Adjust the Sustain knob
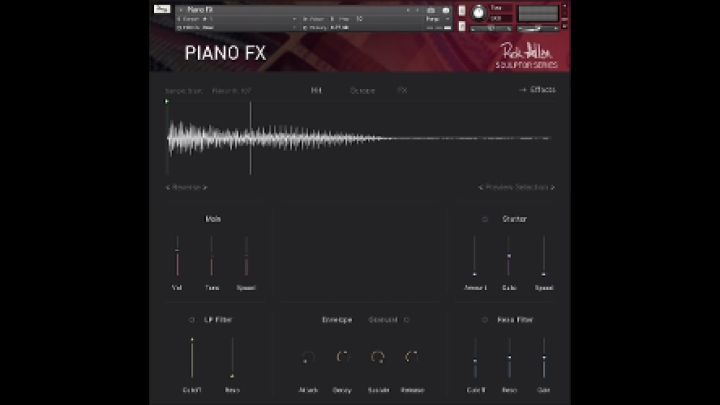This screenshot has width=720, height=405. click(x=377, y=357)
